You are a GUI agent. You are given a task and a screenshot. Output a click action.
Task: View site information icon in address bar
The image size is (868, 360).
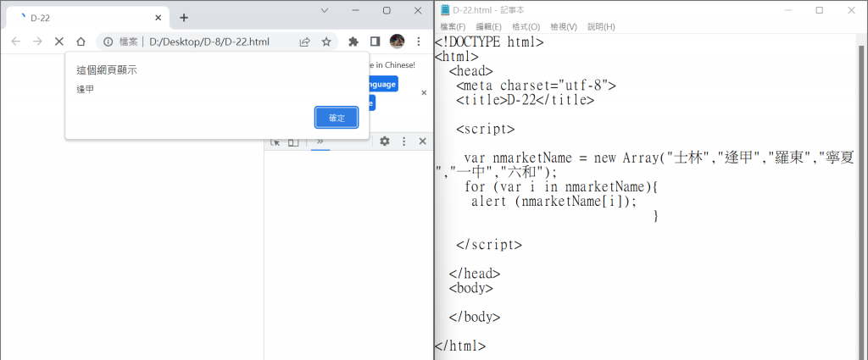coord(108,42)
